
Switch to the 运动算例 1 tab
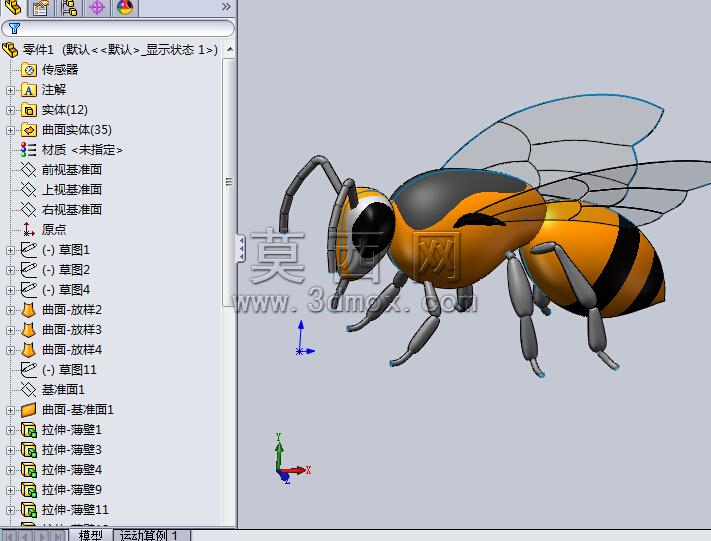(x=150, y=535)
